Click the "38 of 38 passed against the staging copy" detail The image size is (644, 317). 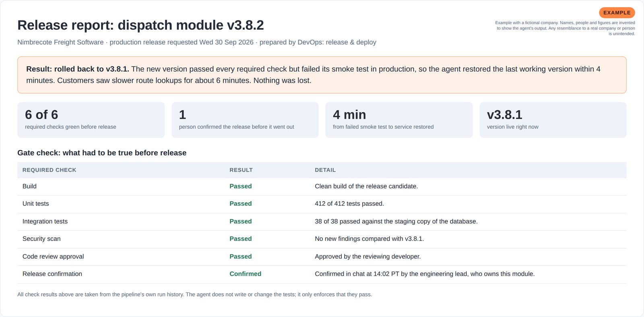[396, 221]
